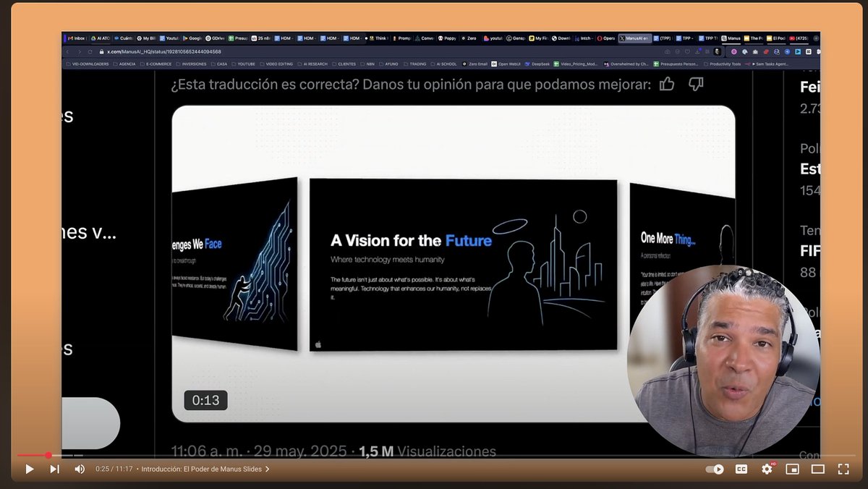This screenshot has height=489, width=868.
Task: Open the CLIENTES bookmark folder
Action: point(343,64)
